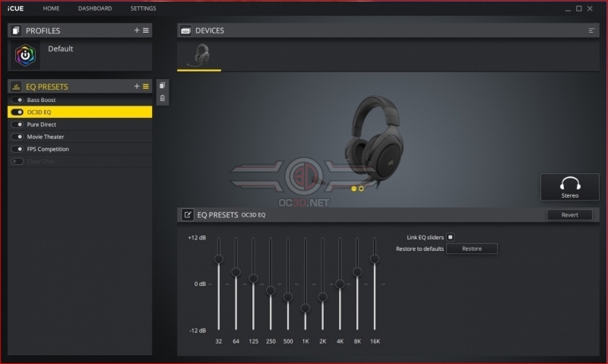Viewport: 608px width, 364px height.
Task: Select the FPS Competition preset name
Action: [x=48, y=149]
